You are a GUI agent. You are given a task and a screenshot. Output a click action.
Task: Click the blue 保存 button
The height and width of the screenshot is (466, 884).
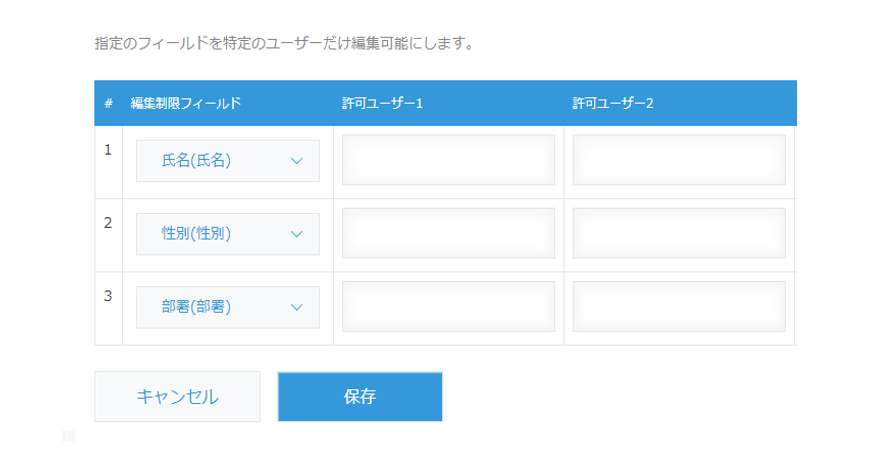360,396
